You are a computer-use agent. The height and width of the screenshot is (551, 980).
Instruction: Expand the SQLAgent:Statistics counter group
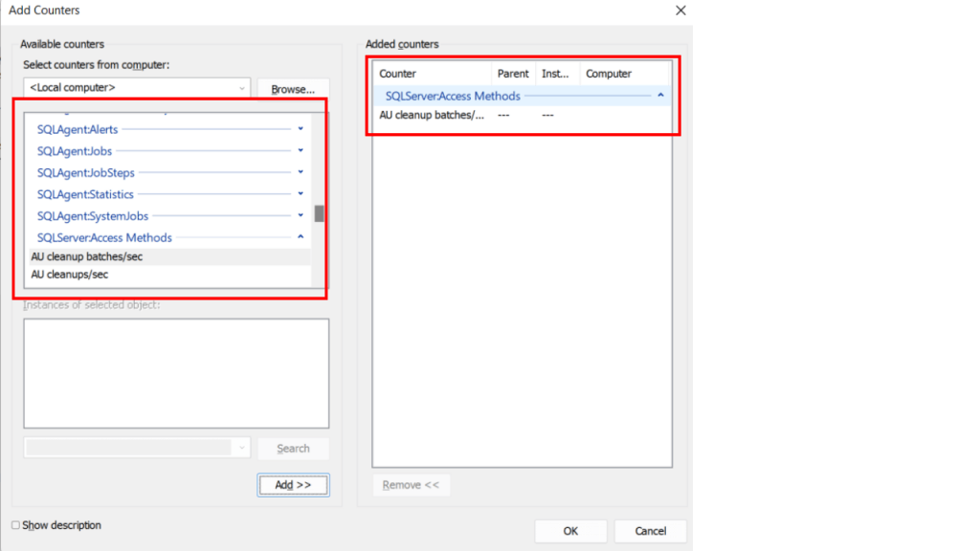click(301, 193)
